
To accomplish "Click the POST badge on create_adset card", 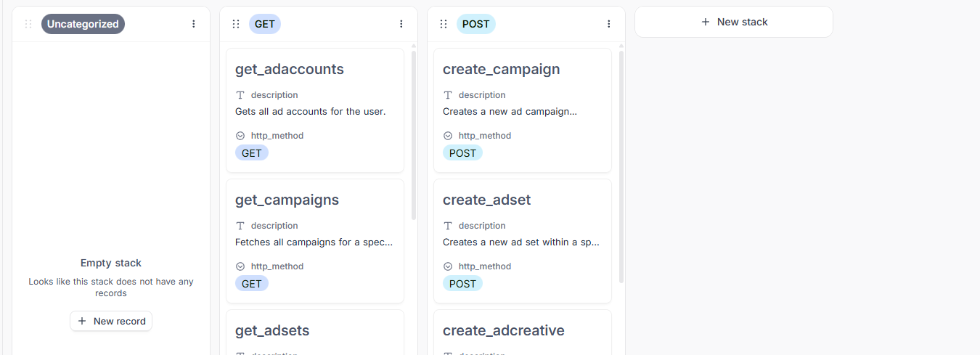I will (462, 284).
